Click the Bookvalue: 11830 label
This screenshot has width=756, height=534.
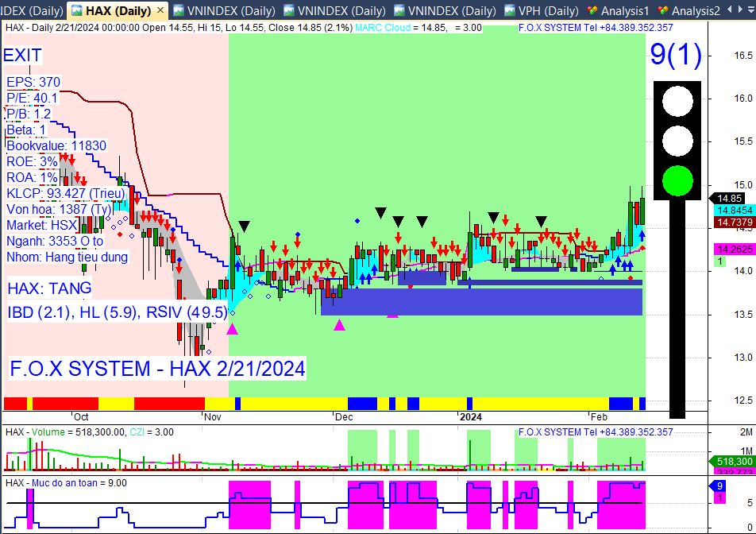(x=56, y=145)
